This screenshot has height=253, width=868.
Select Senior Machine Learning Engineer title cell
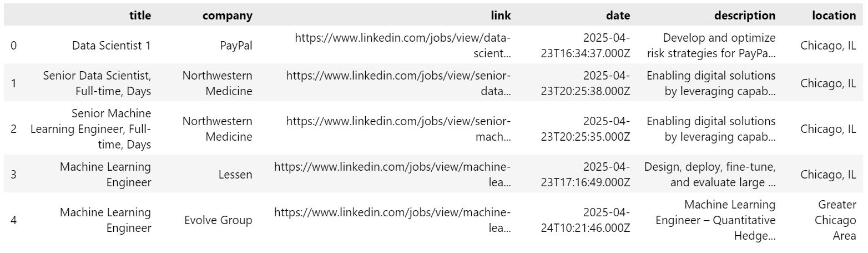point(90,129)
